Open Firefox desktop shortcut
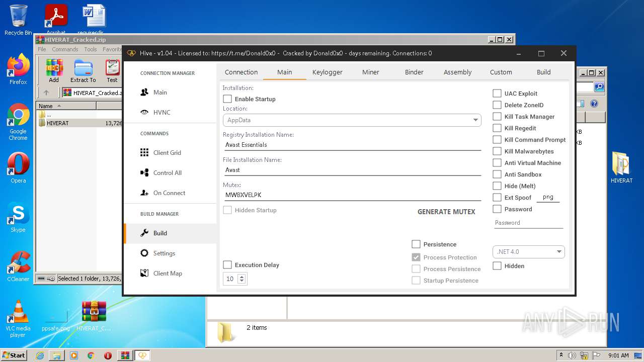 pyautogui.click(x=18, y=69)
